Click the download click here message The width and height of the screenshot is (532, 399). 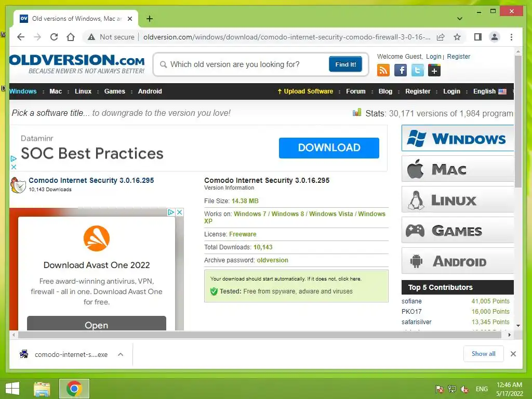pyautogui.click(x=286, y=278)
